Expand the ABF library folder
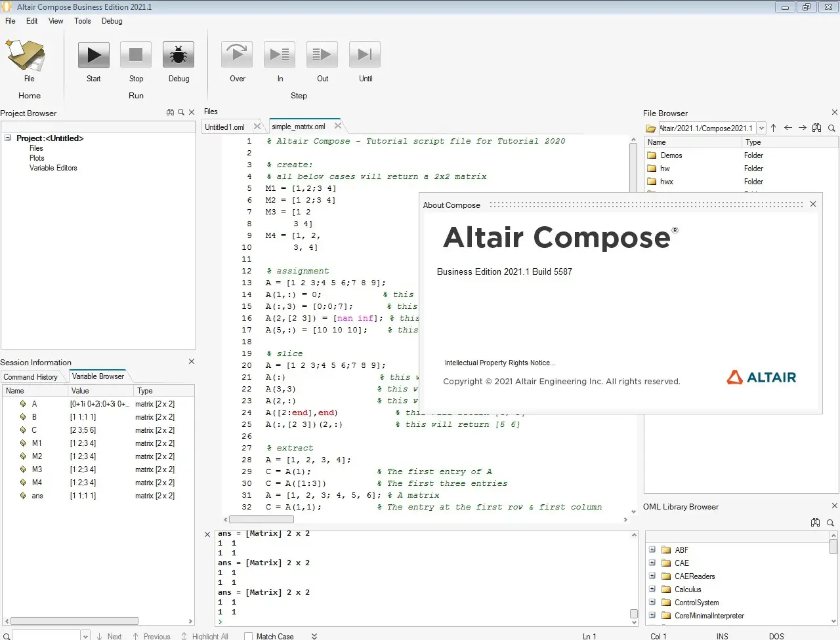The image size is (840, 640). [652, 550]
